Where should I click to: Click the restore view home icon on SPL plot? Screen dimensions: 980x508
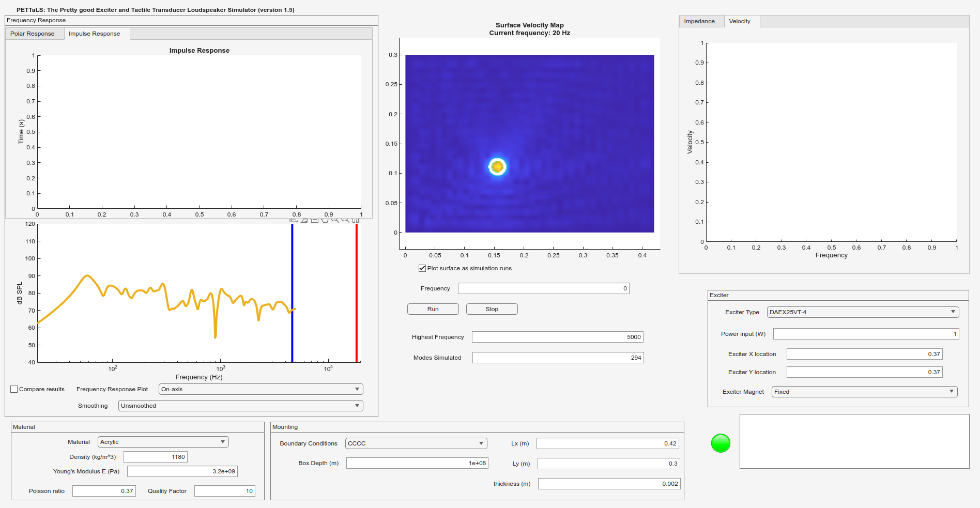pyautogui.click(x=356, y=220)
